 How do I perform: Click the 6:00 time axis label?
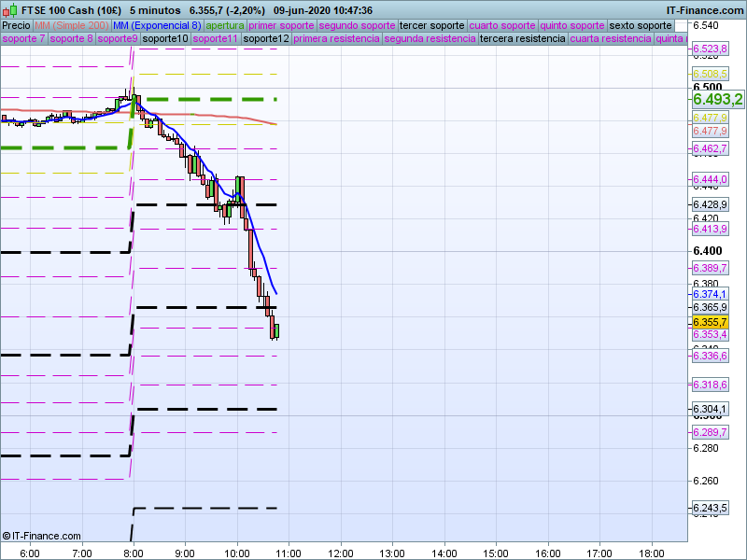click(x=30, y=553)
